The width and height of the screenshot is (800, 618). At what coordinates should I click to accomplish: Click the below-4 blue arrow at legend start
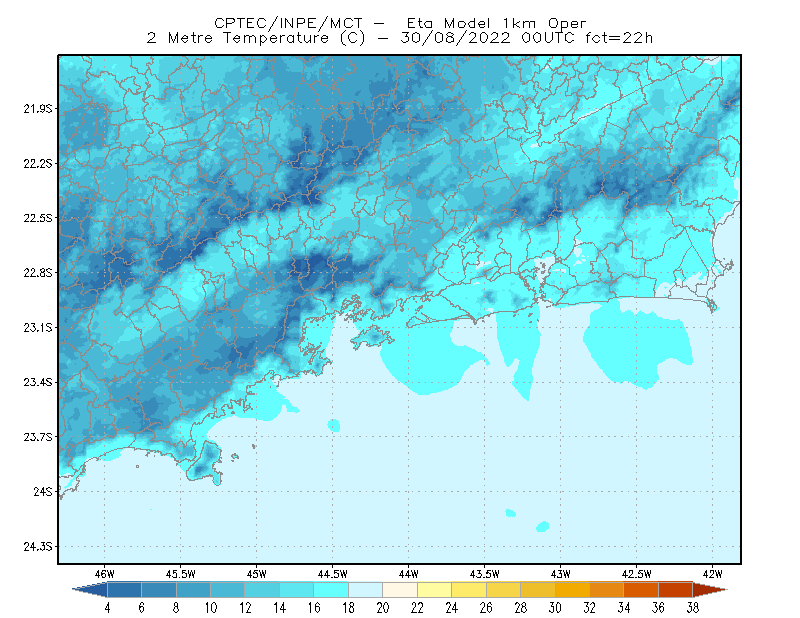(x=90, y=590)
